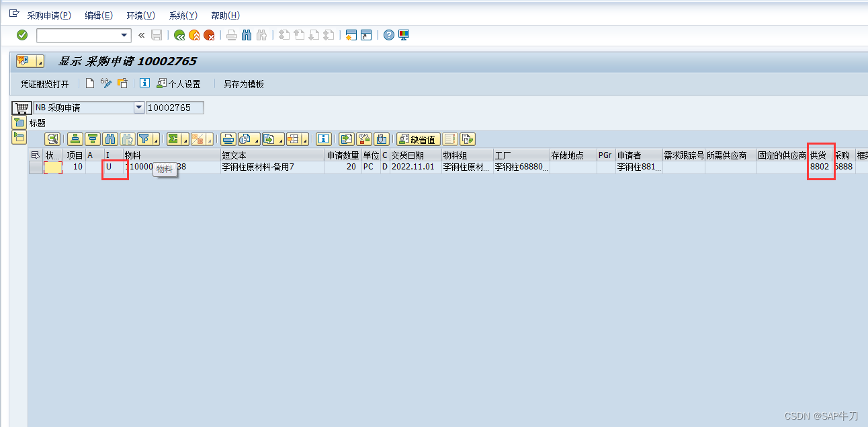Click the grayed-out Save diskette icon
This screenshot has height=427, width=868.
click(x=157, y=35)
